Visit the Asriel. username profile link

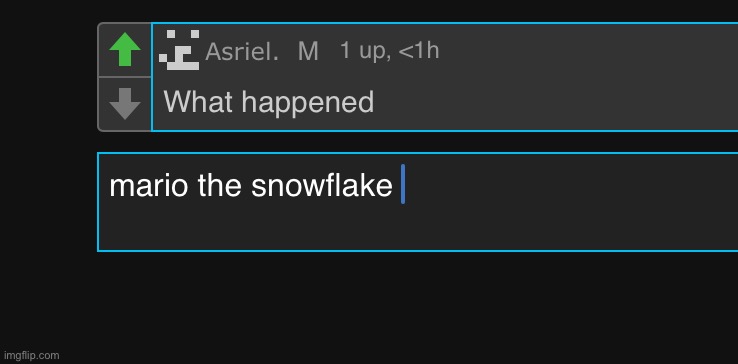coord(242,51)
